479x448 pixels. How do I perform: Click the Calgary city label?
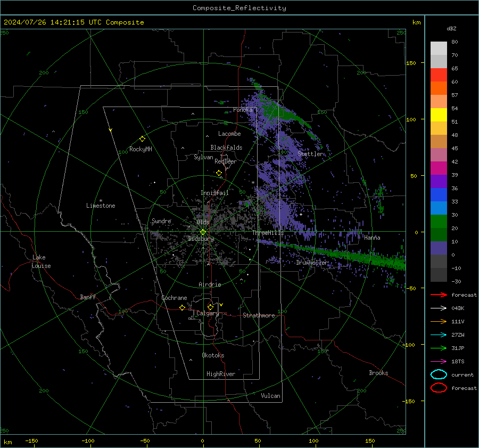(x=208, y=313)
